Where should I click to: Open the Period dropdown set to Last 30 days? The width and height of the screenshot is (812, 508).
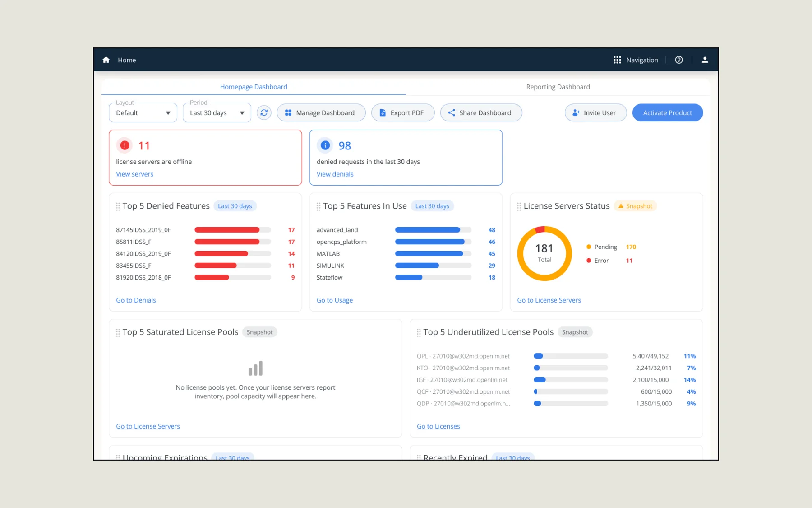click(217, 112)
